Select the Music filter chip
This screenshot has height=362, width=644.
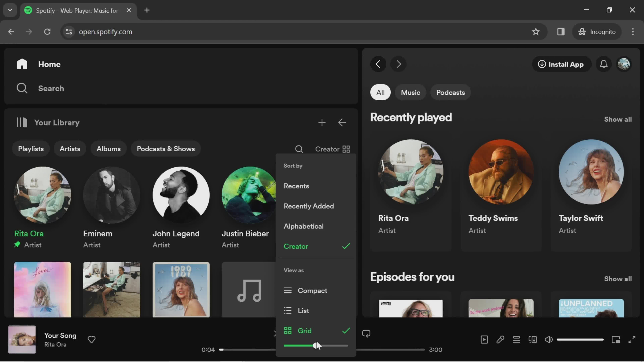[411, 93]
